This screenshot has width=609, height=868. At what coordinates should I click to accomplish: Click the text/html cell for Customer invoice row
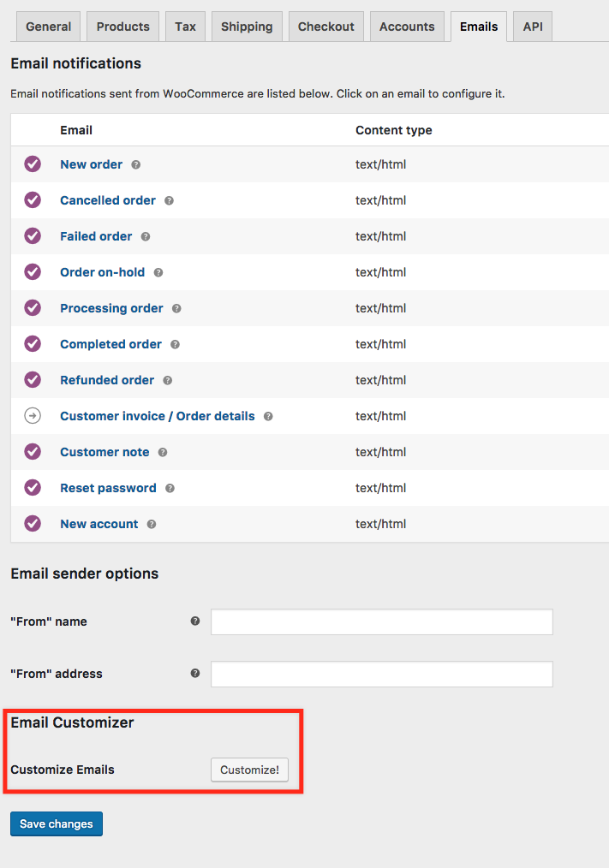click(380, 416)
